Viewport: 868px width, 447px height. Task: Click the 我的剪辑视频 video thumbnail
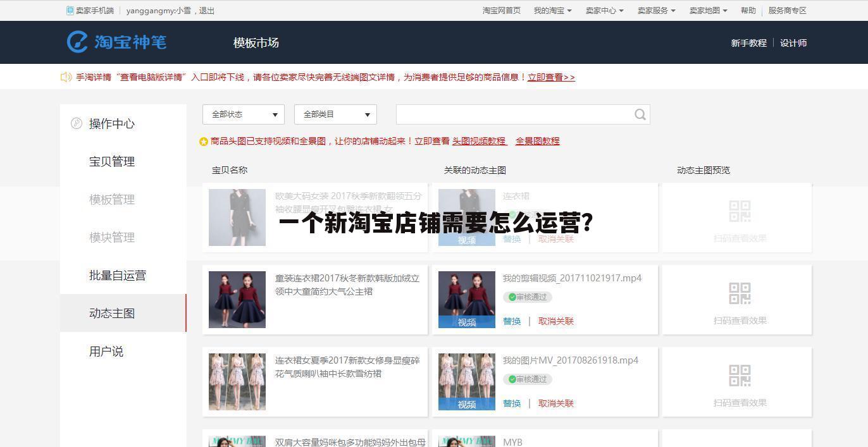click(x=467, y=300)
